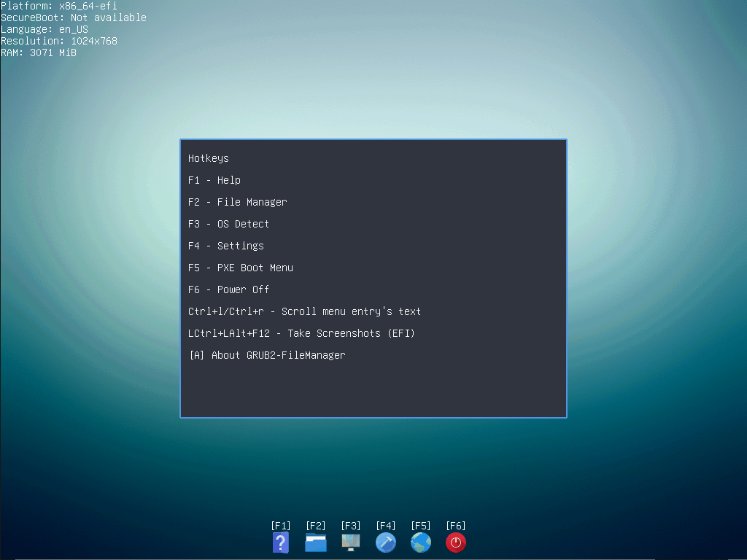Open the F2 File Manager folder icon

[x=316, y=542]
